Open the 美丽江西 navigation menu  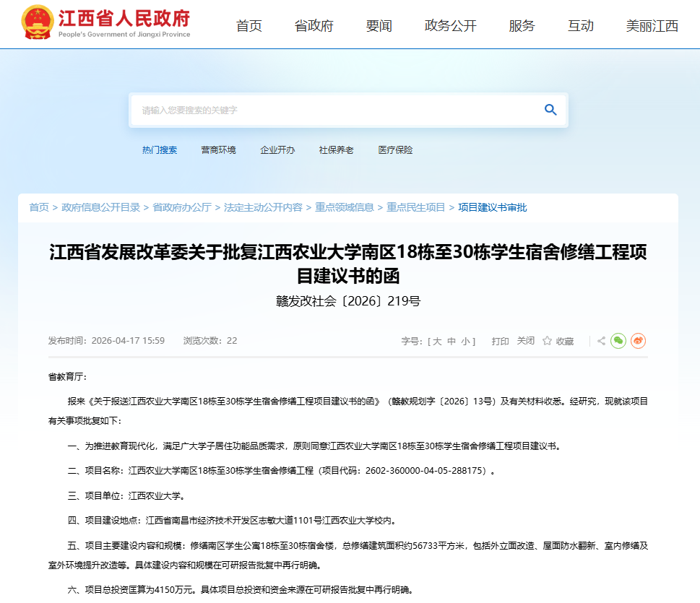[651, 25]
